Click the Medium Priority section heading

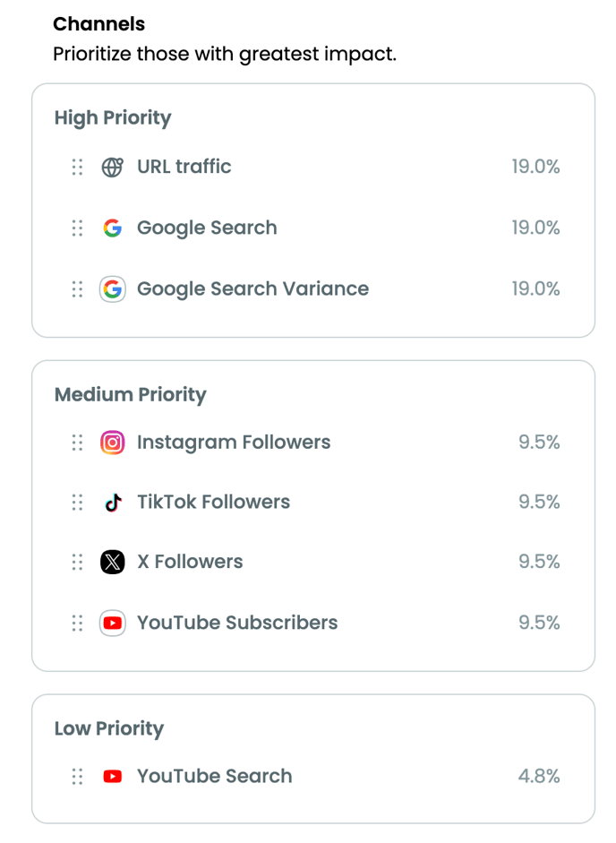point(130,395)
